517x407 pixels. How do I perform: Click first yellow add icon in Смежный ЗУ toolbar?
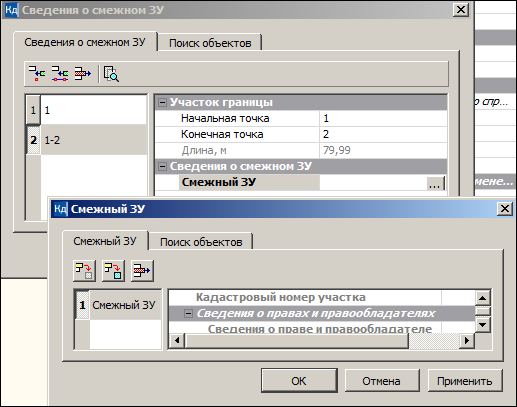tap(84, 271)
